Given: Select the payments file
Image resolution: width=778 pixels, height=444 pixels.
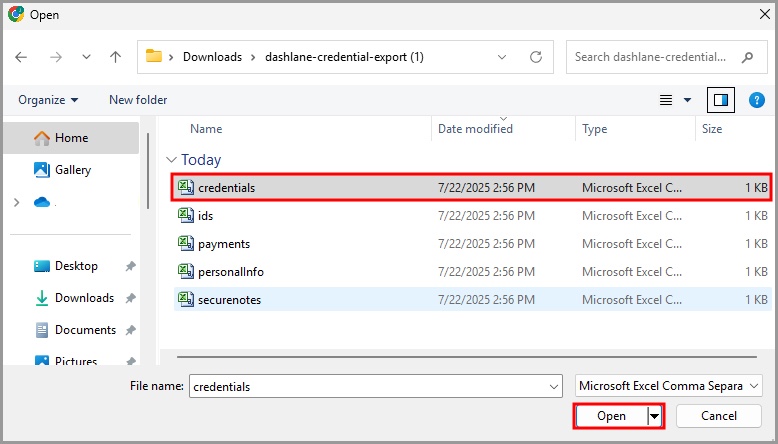Looking at the screenshot, I should point(471,244).
